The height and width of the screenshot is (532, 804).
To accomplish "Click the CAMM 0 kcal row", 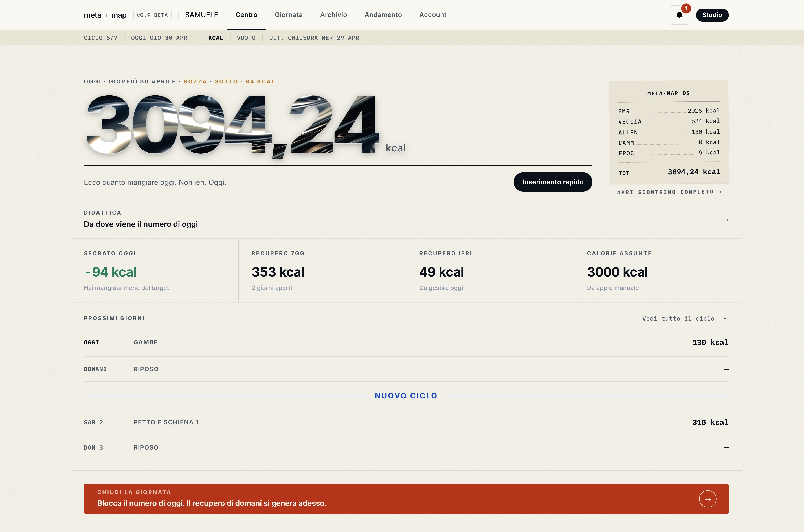I will pyautogui.click(x=669, y=142).
